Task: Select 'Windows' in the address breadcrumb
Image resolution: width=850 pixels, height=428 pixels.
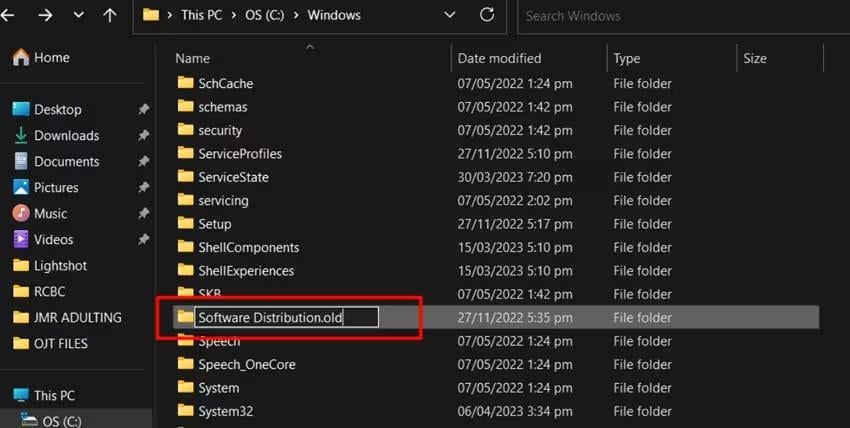Action: pos(334,15)
